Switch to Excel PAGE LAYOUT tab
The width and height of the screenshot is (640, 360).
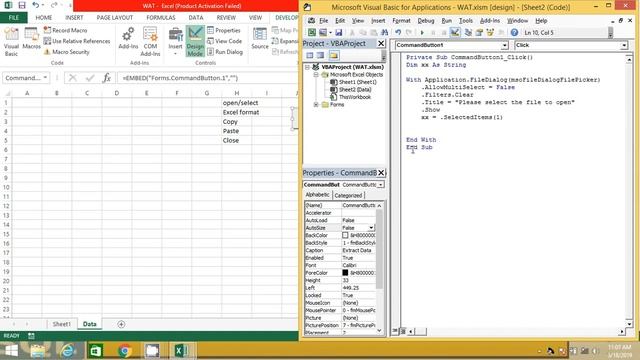115,18
